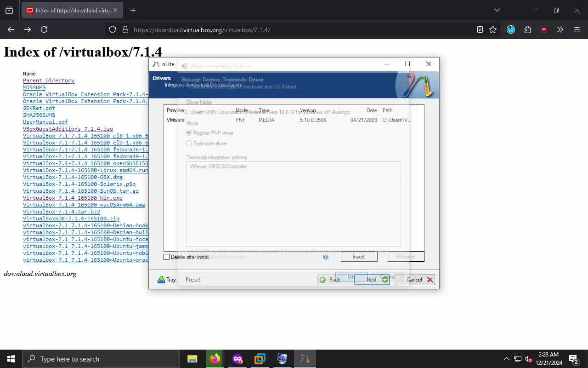588x368 pixels.
Task: Open VirtualBox-7.1.4.tar.bz2 link
Action: [62, 212]
